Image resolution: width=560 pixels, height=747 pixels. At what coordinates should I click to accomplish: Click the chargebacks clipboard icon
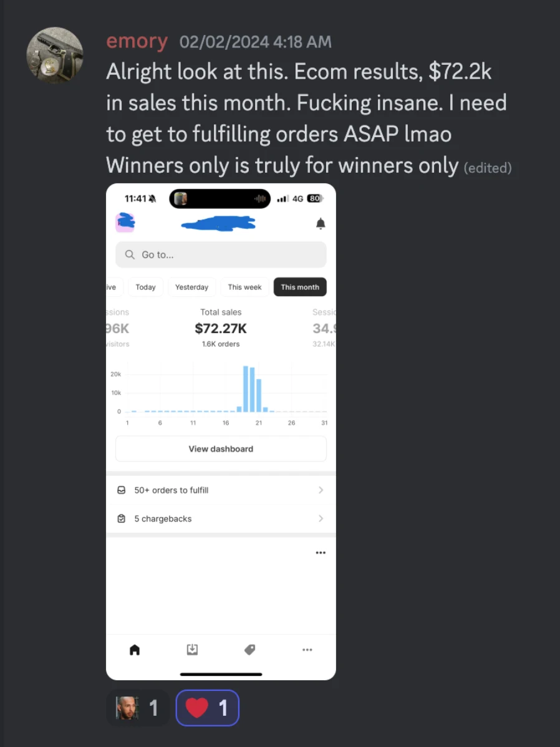(x=122, y=519)
